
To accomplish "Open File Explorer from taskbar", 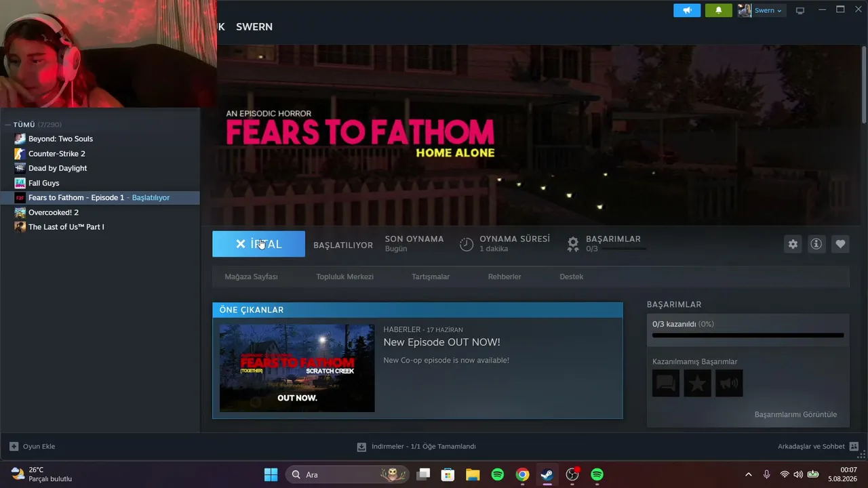I will point(473,474).
